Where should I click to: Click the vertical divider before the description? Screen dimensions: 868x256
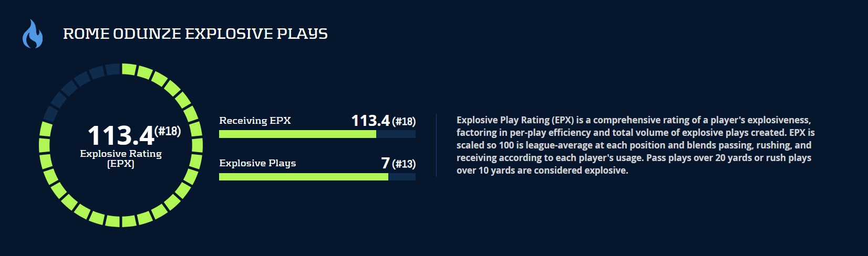pyautogui.click(x=436, y=145)
